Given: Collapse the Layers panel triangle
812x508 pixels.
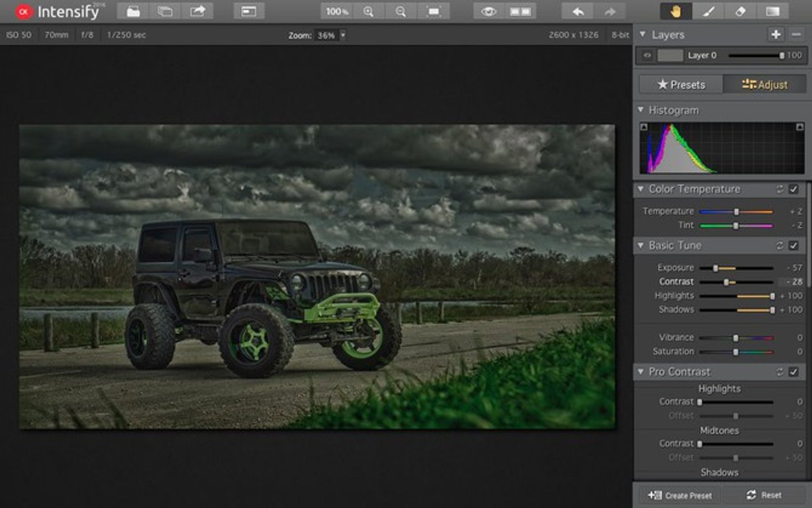Looking at the screenshot, I should [x=642, y=34].
